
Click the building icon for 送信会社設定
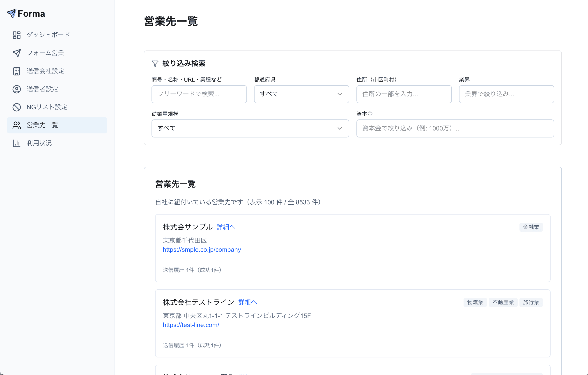(16, 71)
